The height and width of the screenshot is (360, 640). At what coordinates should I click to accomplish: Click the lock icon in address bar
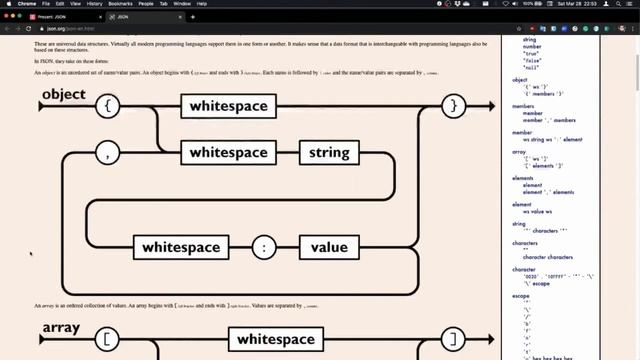click(x=42, y=29)
